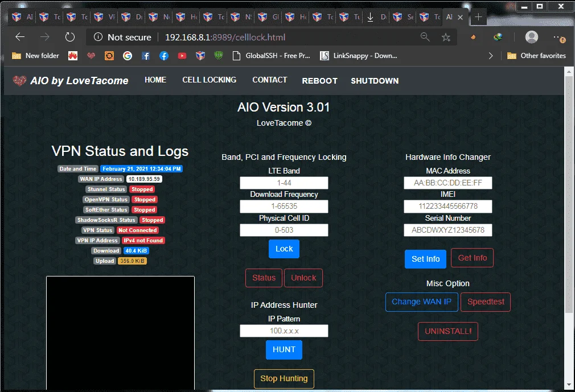This screenshot has height=392, width=575.
Task: Run Speedtest from Misc Option
Action: tap(486, 302)
